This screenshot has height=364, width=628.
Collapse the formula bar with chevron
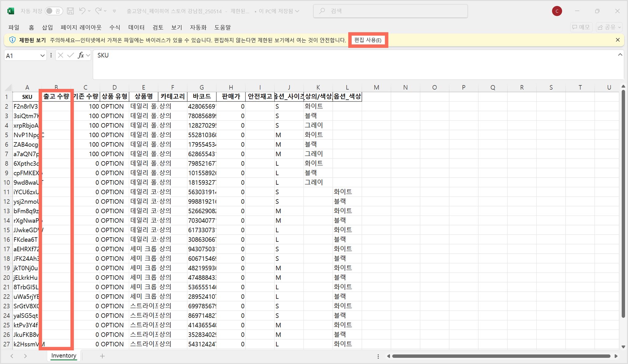620,55
